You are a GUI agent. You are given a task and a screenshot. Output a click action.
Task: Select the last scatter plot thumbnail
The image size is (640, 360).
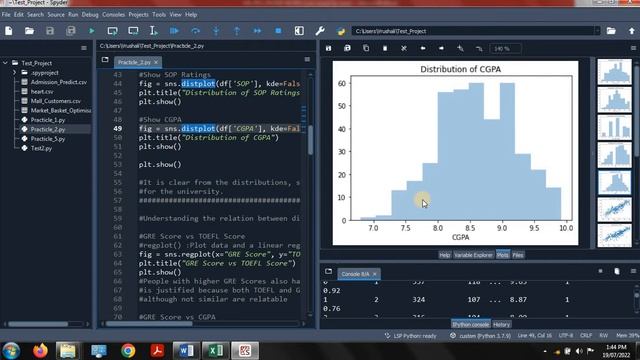pos(614,236)
